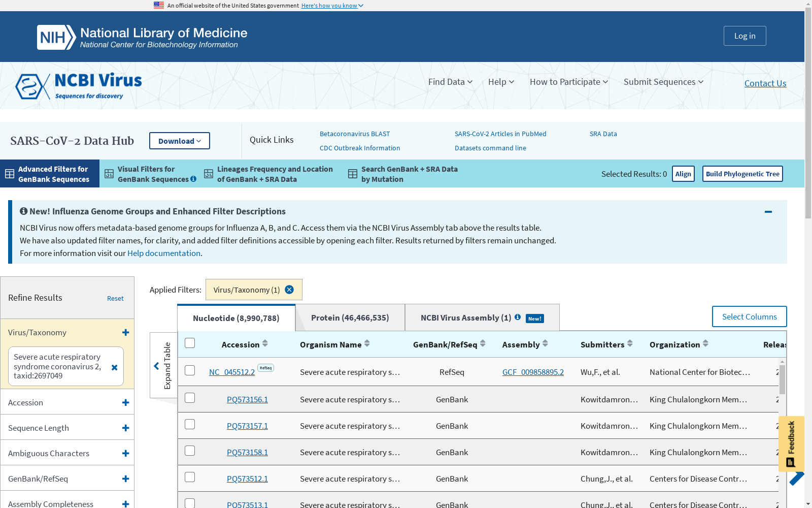This screenshot has height=508, width=812.
Task: Click the Visual Filters chart icon
Action: coord(109,174)
